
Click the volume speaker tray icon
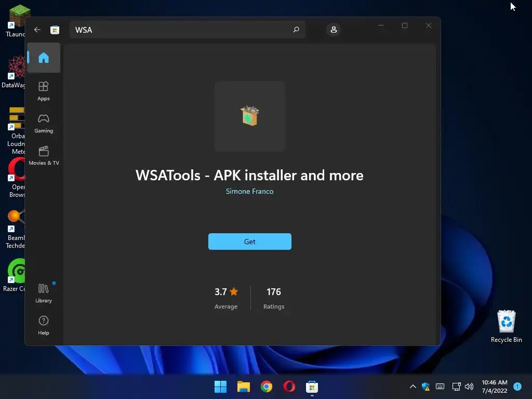(x=469, y=387)
